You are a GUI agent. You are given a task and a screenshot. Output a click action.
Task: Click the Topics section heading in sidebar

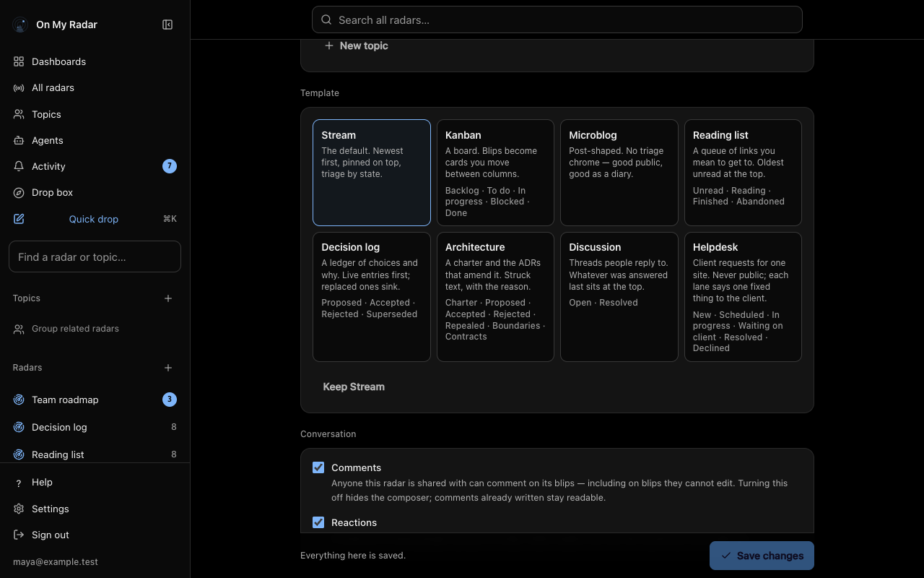click(27, 298)
